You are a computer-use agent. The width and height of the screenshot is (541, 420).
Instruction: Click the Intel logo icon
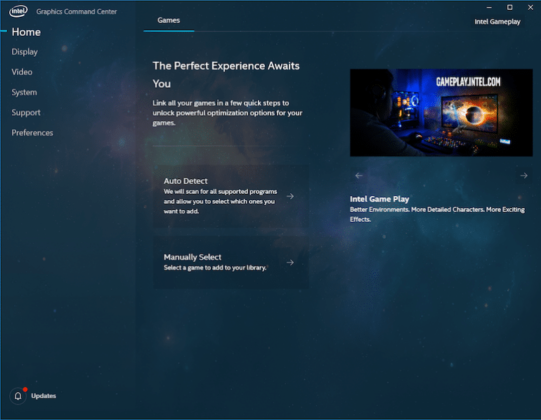click(x=18, y=11)
